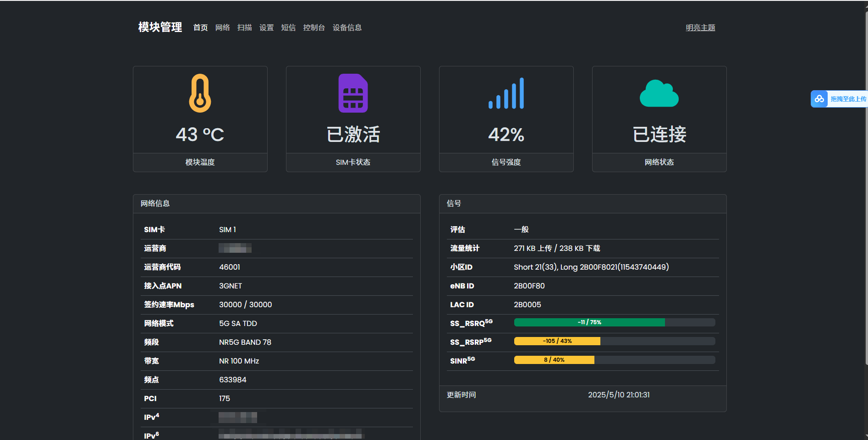Open the 扫描 scan page
The image size is (868, 440).
(244, 27)
